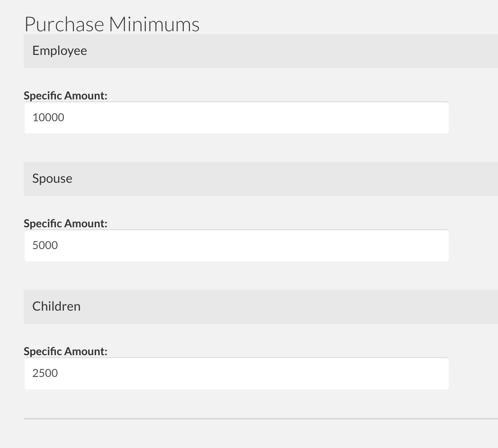Select the Employee section header bar
This screenshot has width=498, height=448.
point(261,51)
